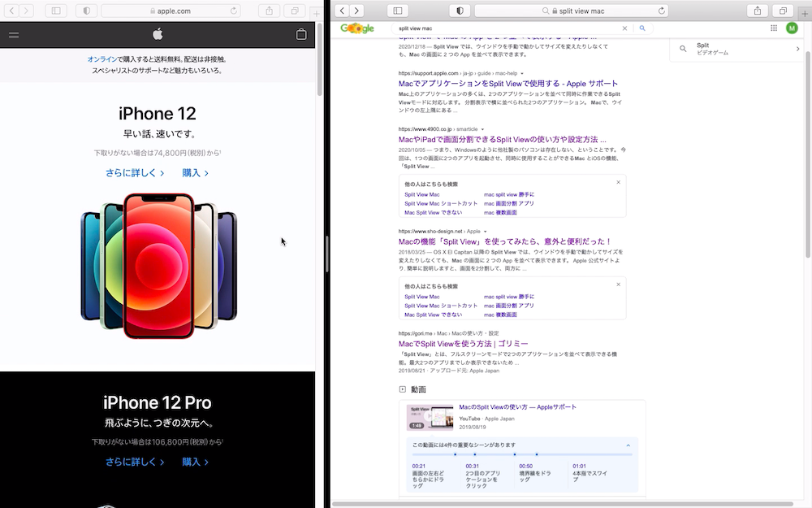Open MacやiPadで画面分割できるSplit View result
This screenshot has height=508, width=812.
pyautogui.click(x=502, y=140)
